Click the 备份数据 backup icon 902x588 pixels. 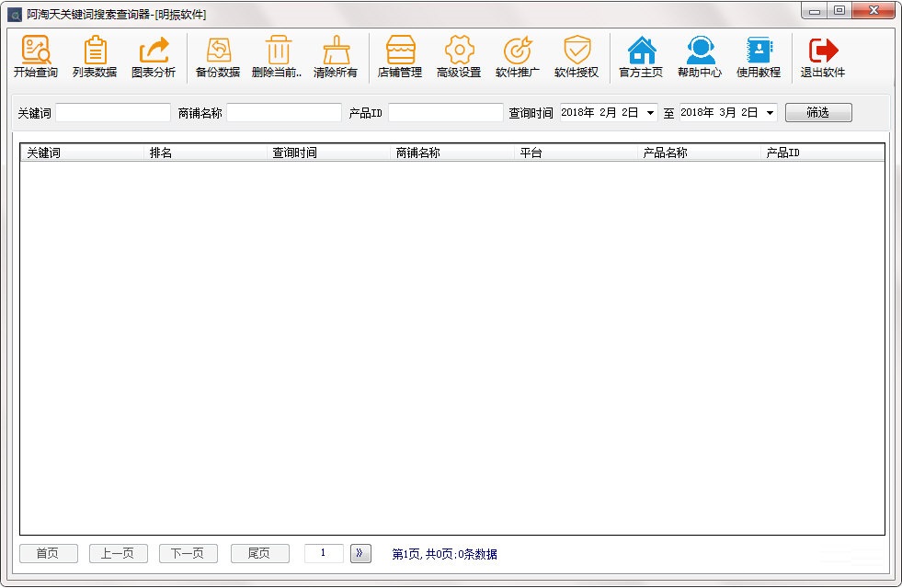tap(217, 57)
